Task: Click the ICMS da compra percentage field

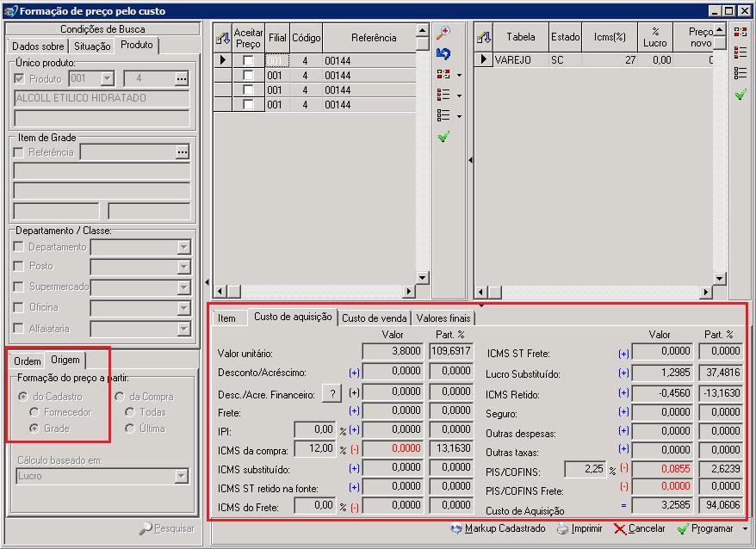Action: (x=314, y=448)
